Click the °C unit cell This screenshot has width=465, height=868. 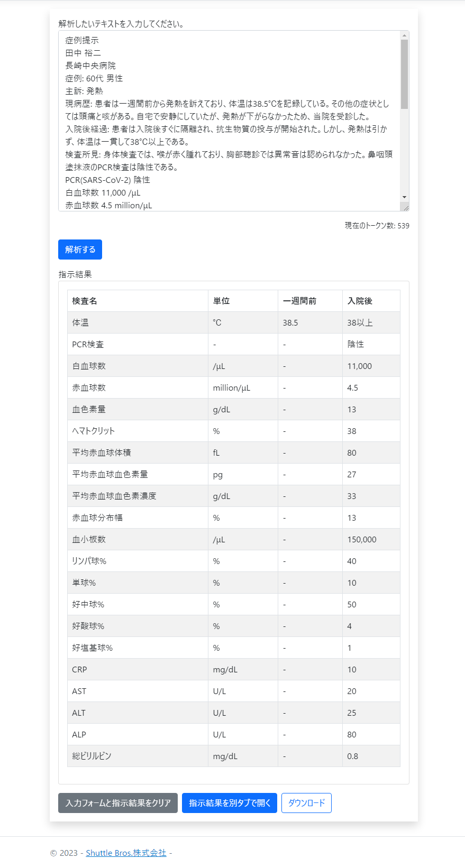point(243,322)
